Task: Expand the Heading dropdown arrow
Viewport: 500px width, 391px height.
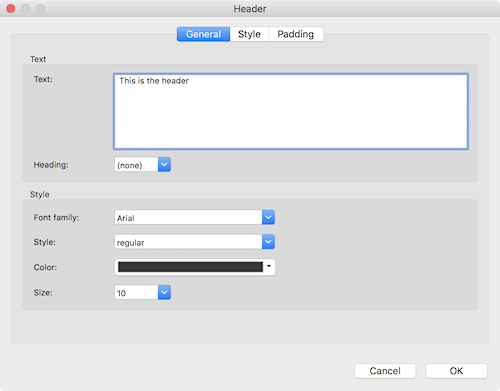Action: (x=164, y=164)
